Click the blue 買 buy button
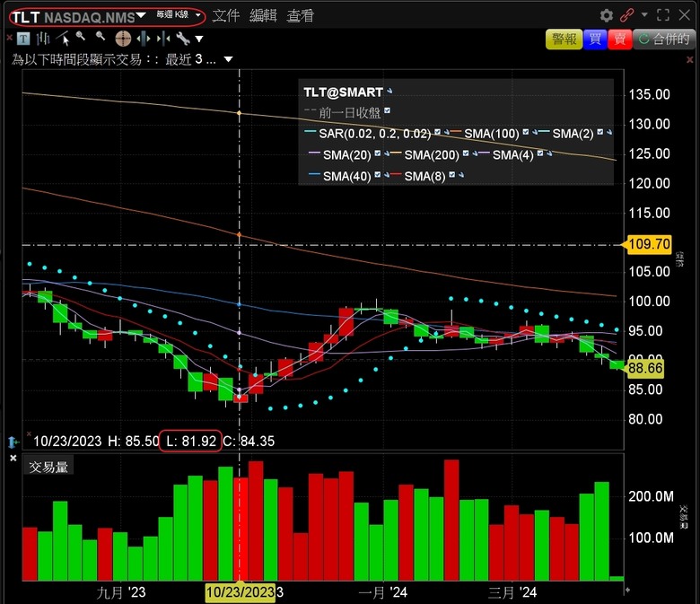This screenshot has width=700, height=604. point(595,39)
